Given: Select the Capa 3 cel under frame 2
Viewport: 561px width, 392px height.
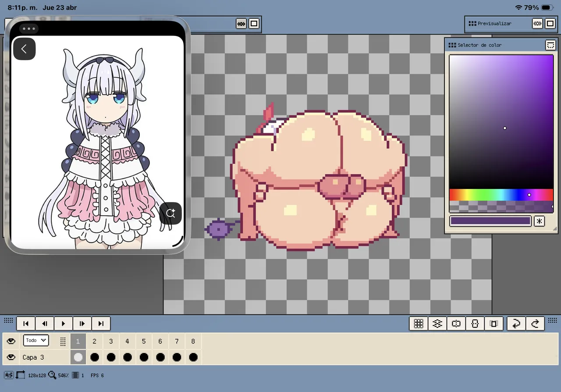Looking at the screenshot, I should [x=94, y=357].
